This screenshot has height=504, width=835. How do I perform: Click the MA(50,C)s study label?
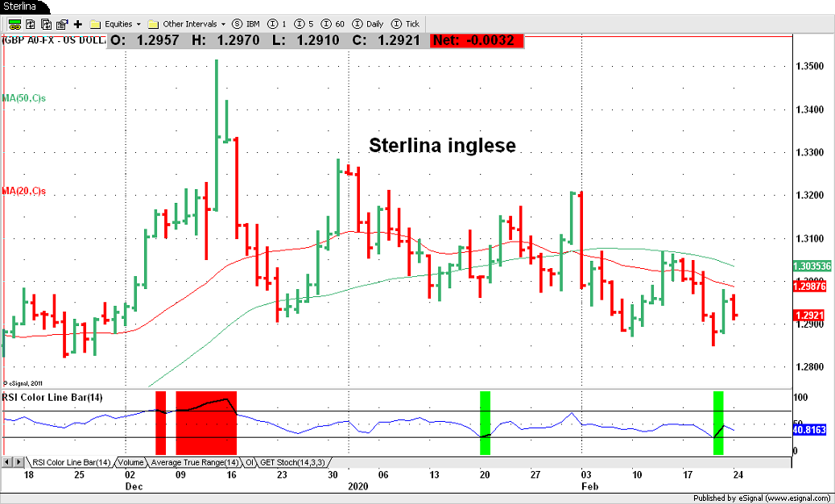[x=24, y=98]
